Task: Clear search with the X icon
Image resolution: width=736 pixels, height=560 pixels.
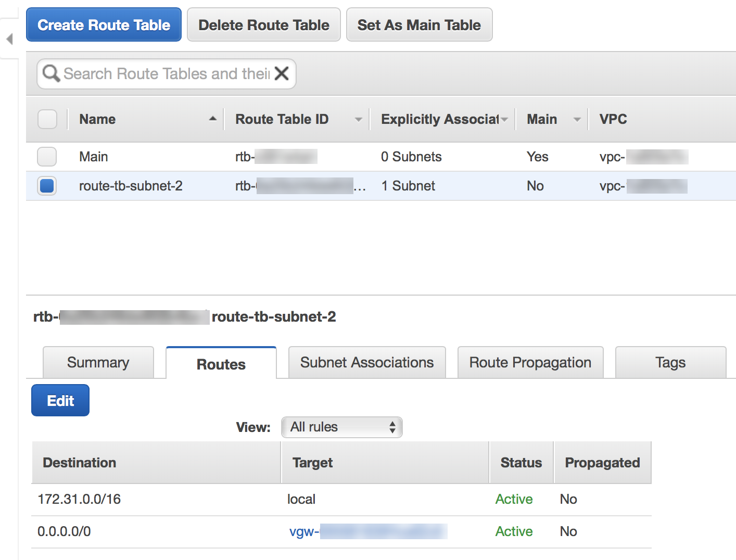Action: (x=282, y=73)
